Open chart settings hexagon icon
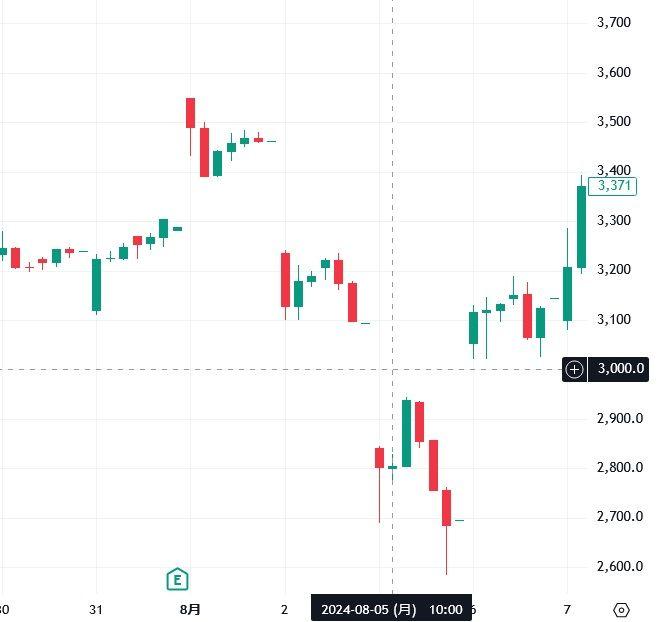The width and height of the screenshot is (661, 622). click(621, 609)
